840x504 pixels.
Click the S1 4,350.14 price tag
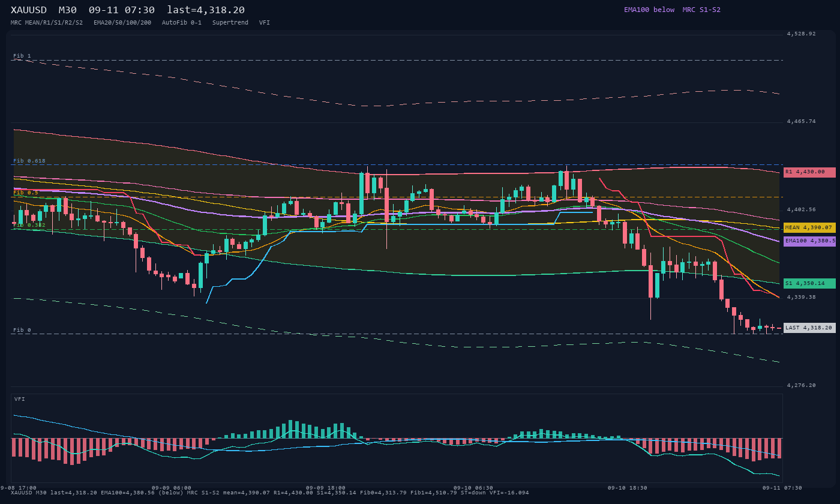click(x=809, y=283)
